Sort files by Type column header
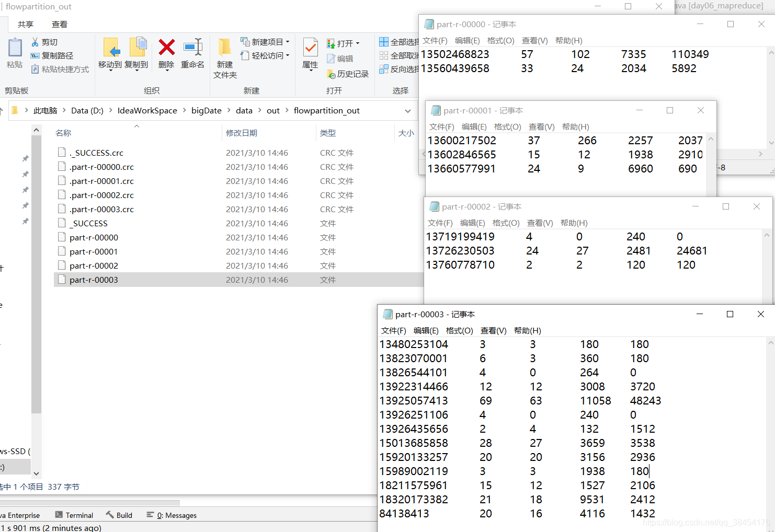Screen dimensions: 775x532 click(328, 133)
